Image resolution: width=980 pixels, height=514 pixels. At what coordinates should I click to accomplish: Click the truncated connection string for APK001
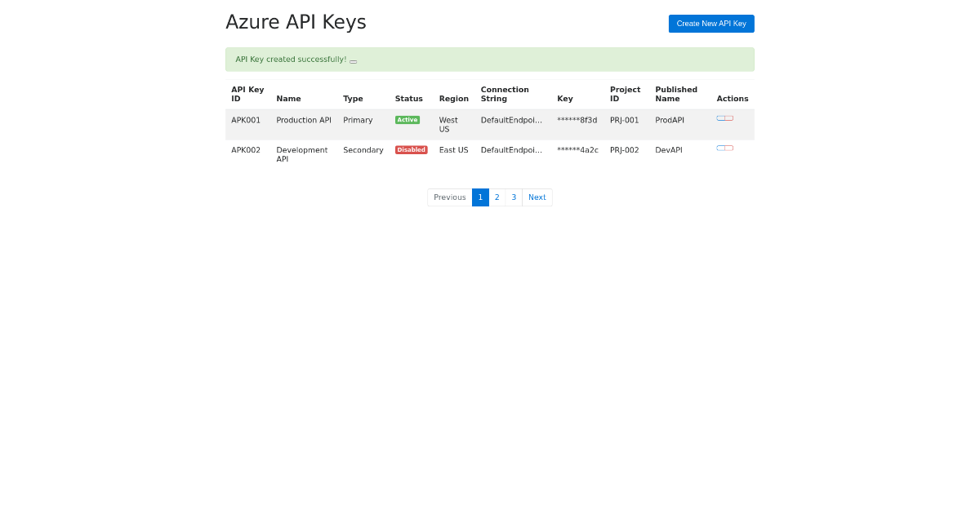[x=510, y=119]
